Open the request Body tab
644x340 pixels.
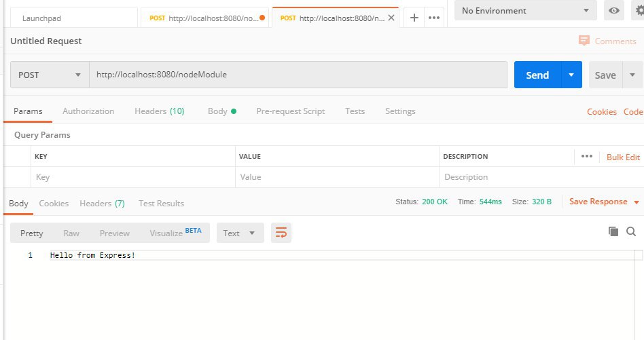pos(221,111)
